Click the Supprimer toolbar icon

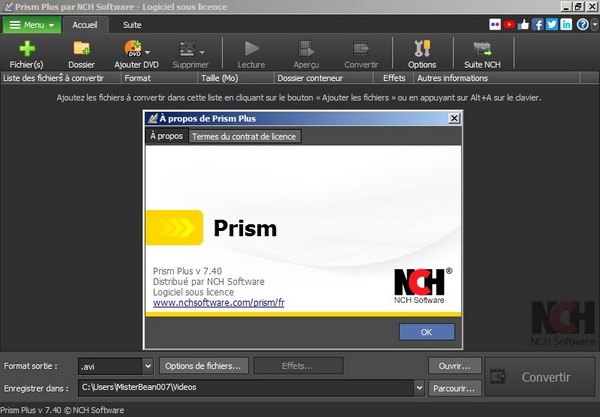(187, 49)
